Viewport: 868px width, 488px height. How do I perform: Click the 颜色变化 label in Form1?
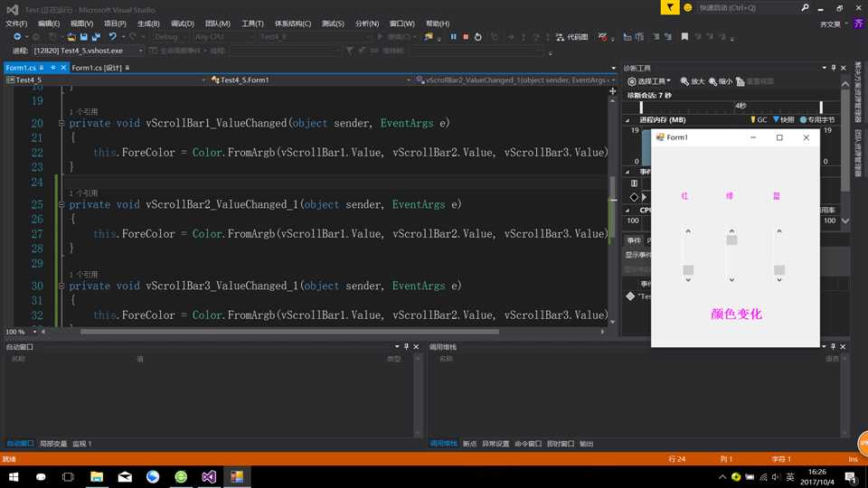736,314
